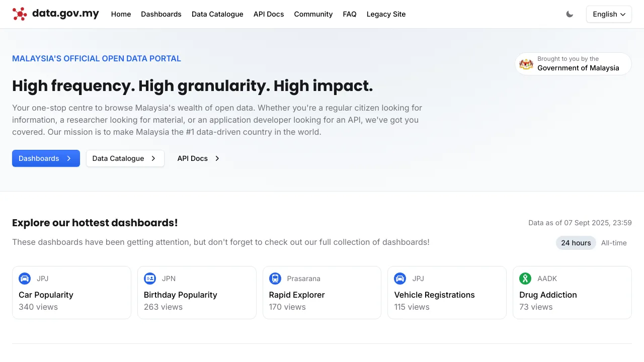Viewport: 644px width, 362px height.
Task: Open the FAQ page link
Action: (x=350, y=14)
